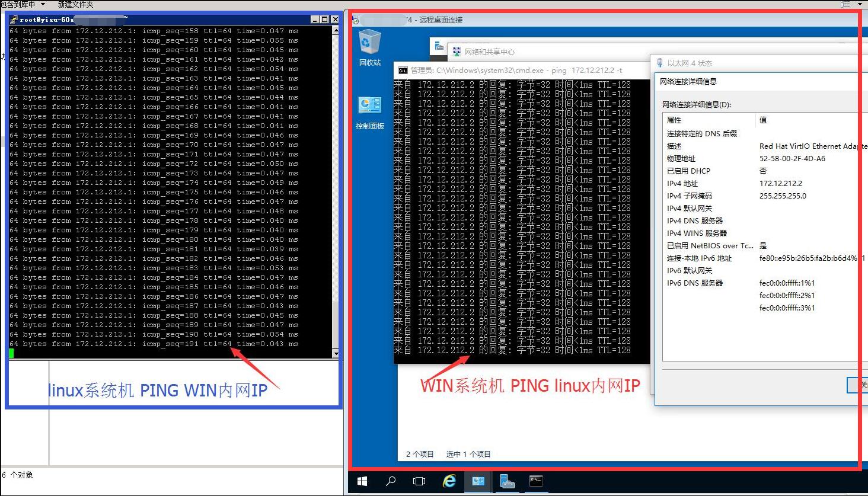Click the view options icon top-right
Image resolution: width=868 pixels, height=496 pixels.
[x=845, y=4]
